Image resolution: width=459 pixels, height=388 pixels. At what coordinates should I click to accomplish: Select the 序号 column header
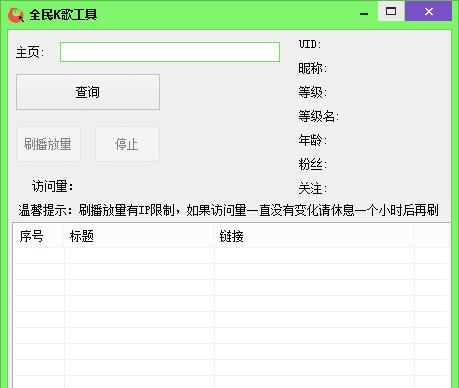[38, 236]
